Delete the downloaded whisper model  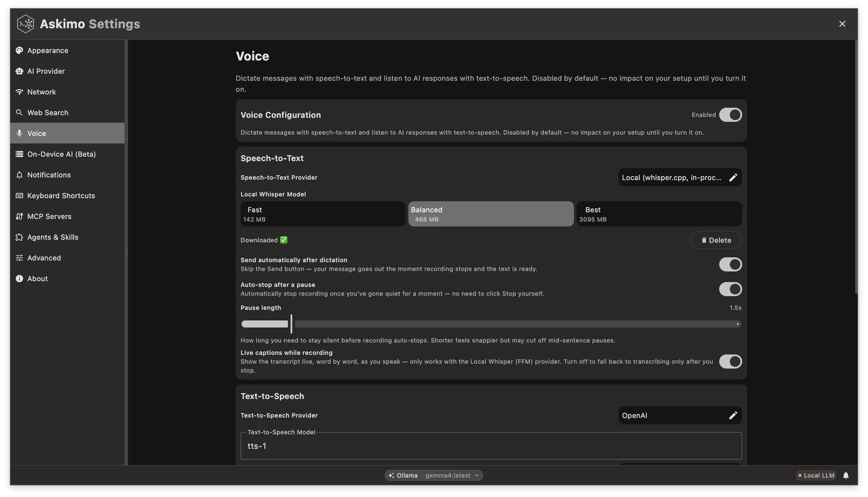click(x=716, y=240)
